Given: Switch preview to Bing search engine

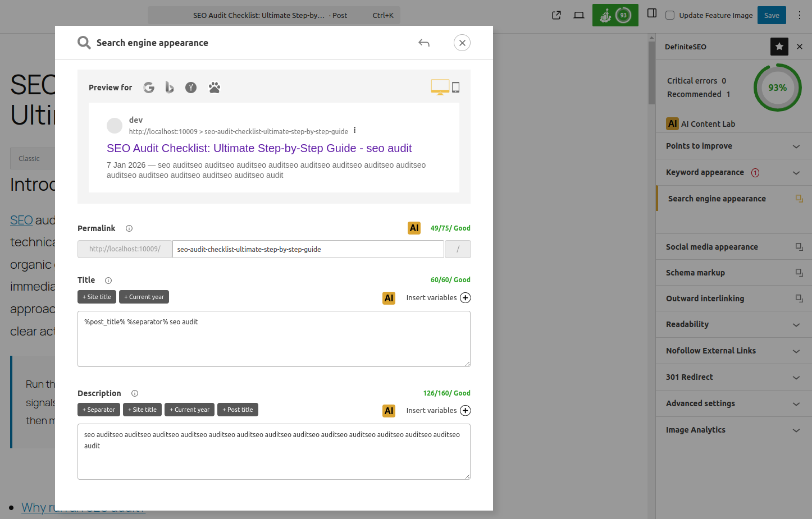Looking at the screenshot, I should (x=170, y=88).
